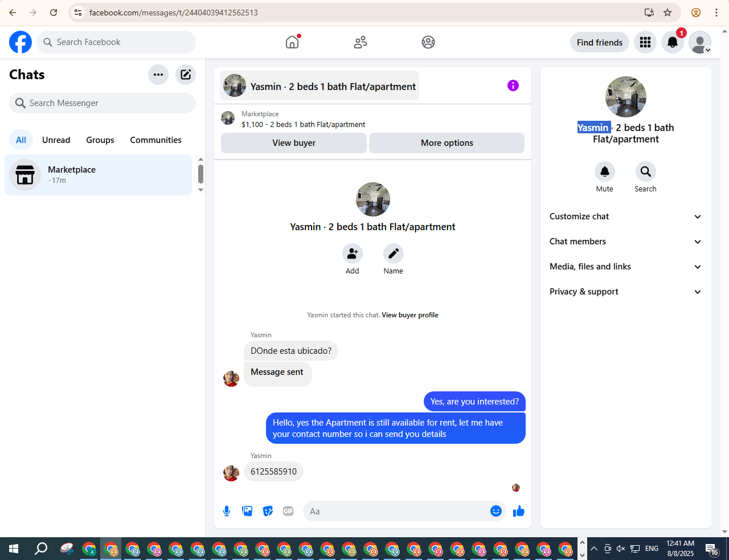Click the taskbar clock showing 12:41 AM
This screenshot has width=729, height=560.
point(681,549)
